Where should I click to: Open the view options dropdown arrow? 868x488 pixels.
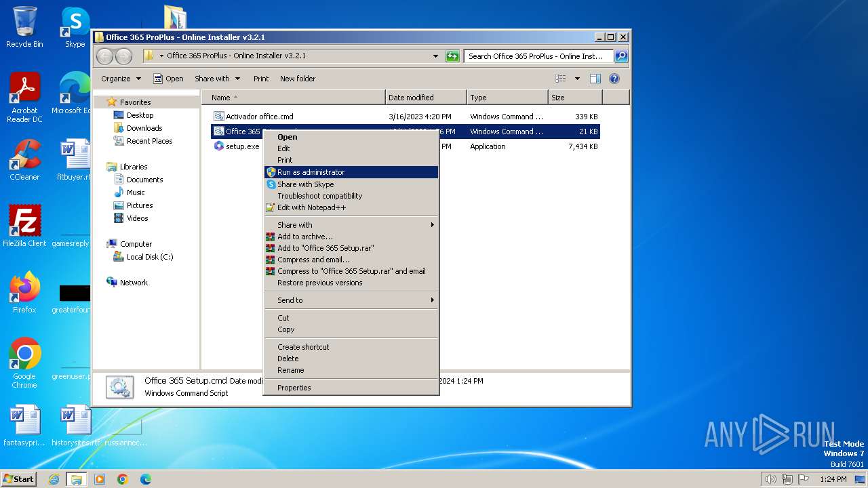point(577,79)
